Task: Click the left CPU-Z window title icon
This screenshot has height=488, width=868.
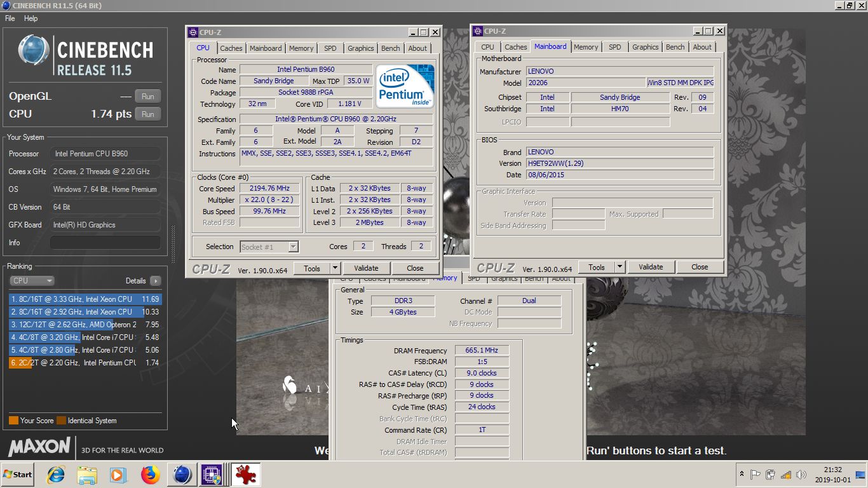Action: tap(193, 32)
